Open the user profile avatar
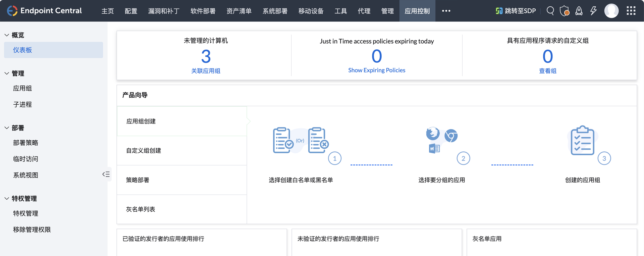Image resolution: width=644 pixels, height=256 pixels. (x=611, y=11)
